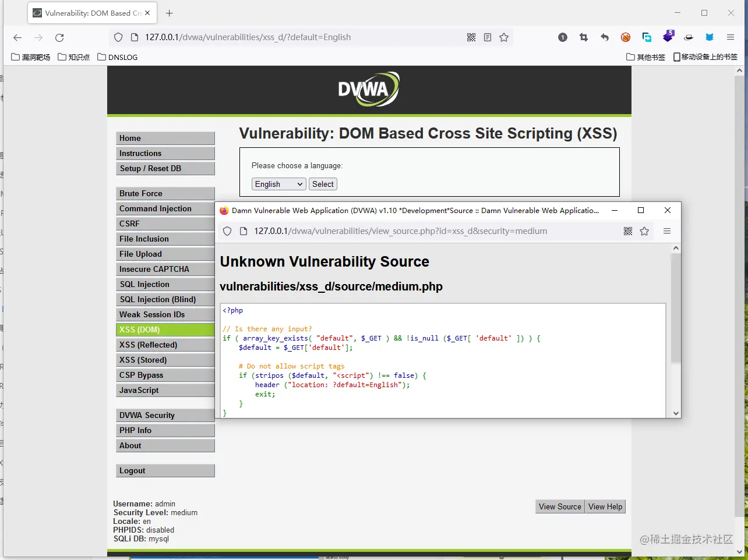Bookmark this page with the star in main window
Screen dimensions: 748x560
[504, 37]
